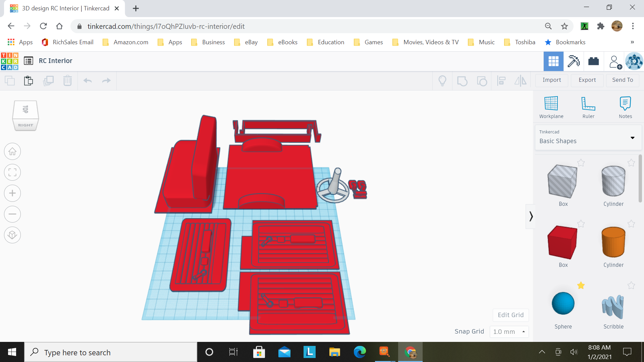The height and width of the screenshot is (362, 644).
Task: Unfavorite the Sphere shape star
Action: tap(581, 286)
